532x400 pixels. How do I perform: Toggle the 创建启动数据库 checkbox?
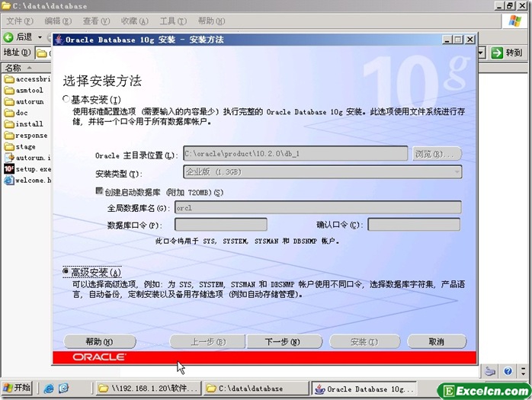99,191
